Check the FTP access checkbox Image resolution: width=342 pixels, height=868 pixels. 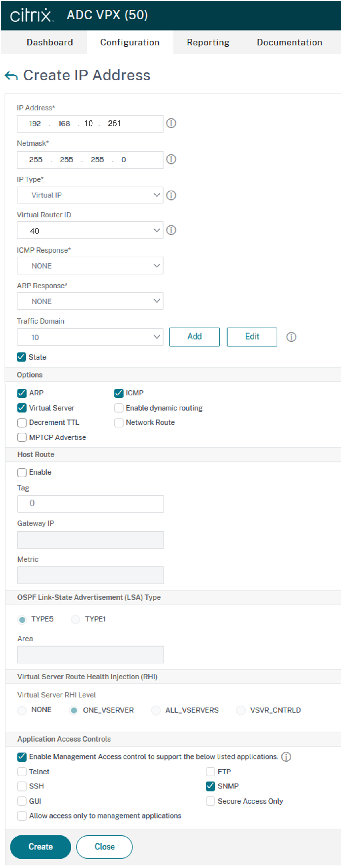pyautogui.click(x=210, y=772)
